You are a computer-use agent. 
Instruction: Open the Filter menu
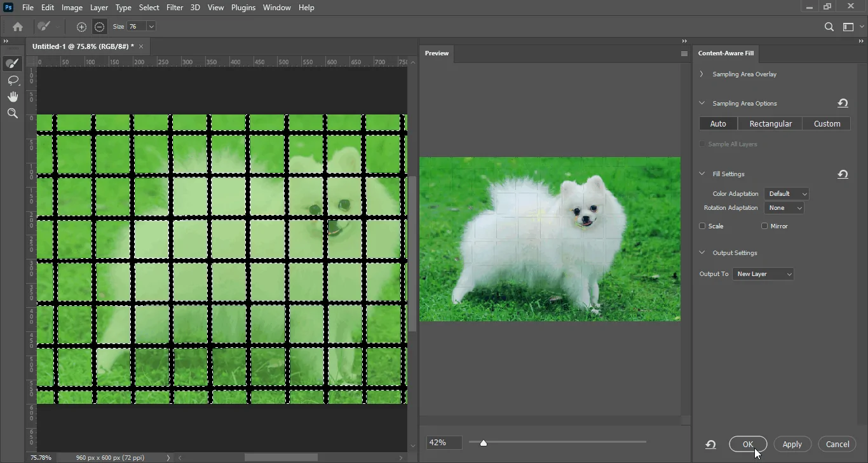pos(175,7)
